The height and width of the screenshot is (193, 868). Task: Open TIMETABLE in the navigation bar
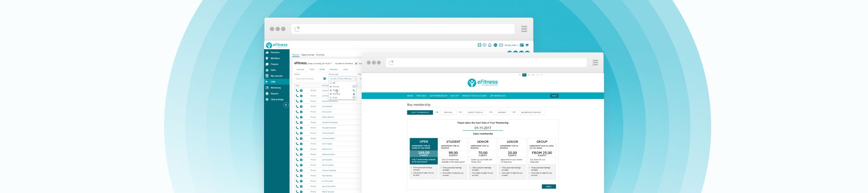[421, 96]
